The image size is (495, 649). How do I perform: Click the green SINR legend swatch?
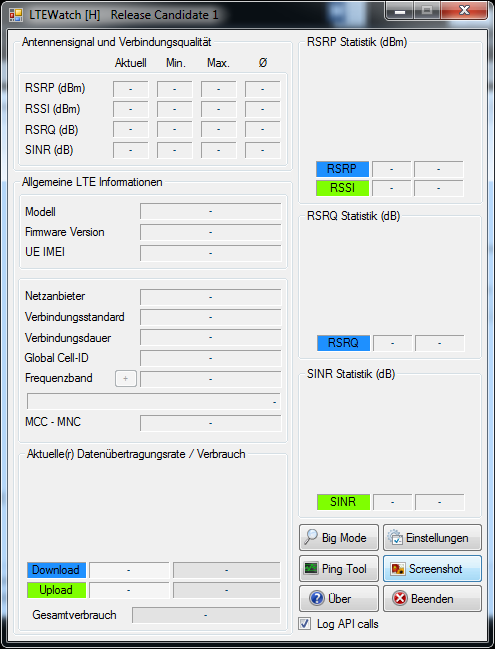coord(343,502)
